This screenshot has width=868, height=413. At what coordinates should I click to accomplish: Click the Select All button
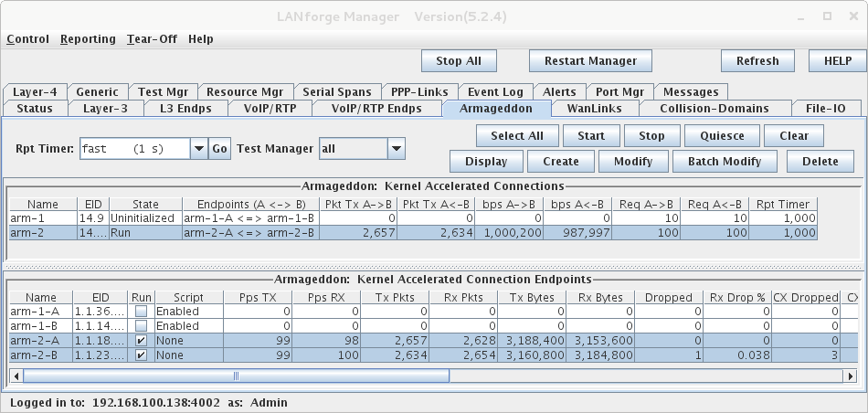click(517, 136)
